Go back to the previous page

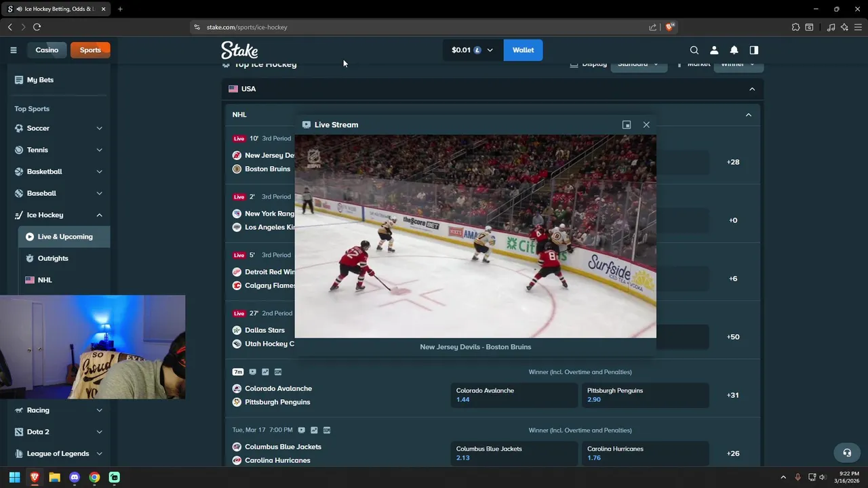click(x=9, y=27)
